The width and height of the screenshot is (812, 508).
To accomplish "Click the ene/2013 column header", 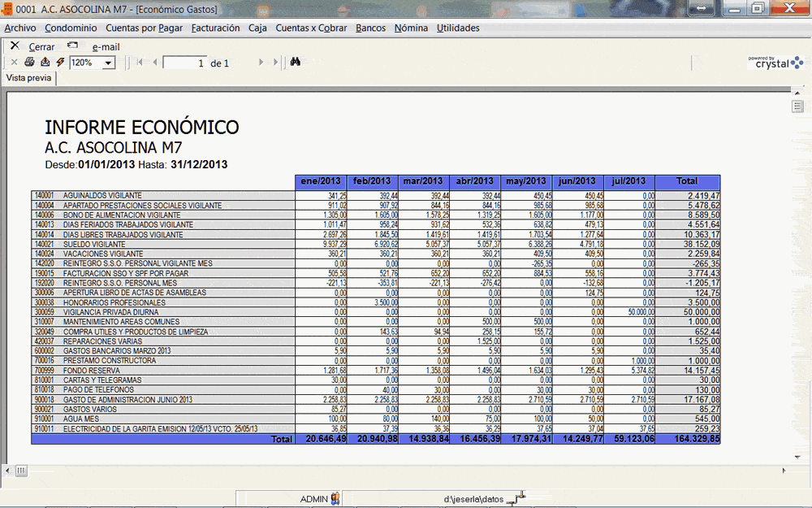I will [x=321, y=181].
